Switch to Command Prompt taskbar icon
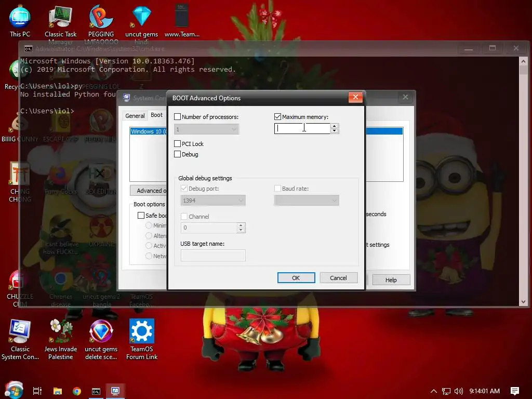The height and width of the screenshot is (399, 532). pyautogui.click(x=96, y=391)
